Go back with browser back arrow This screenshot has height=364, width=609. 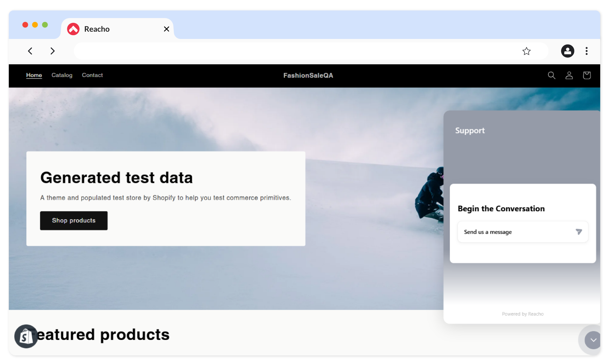[30, 51]
